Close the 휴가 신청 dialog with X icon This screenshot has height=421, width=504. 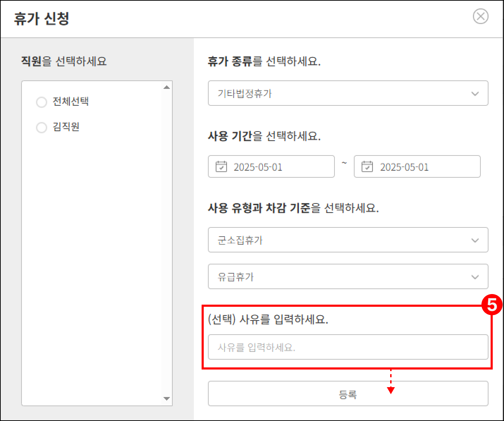click(x=480, y=17)
